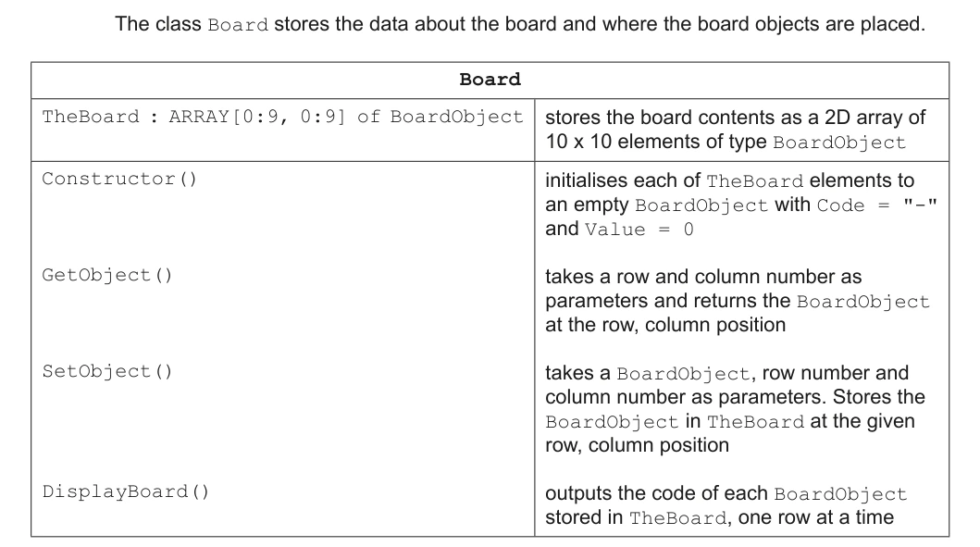
Task: Click 'outputs the code of each BoardObject' line
Action: (726, 493)
